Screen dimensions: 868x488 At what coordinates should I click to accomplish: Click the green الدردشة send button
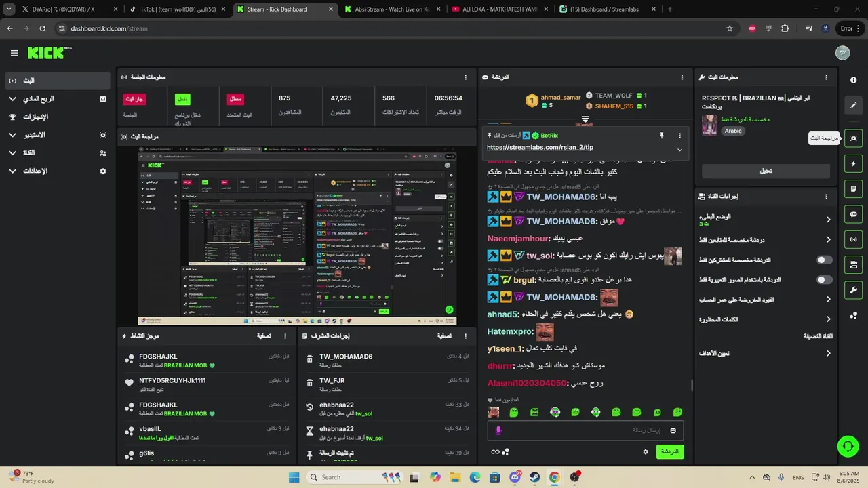coord(670,451)
